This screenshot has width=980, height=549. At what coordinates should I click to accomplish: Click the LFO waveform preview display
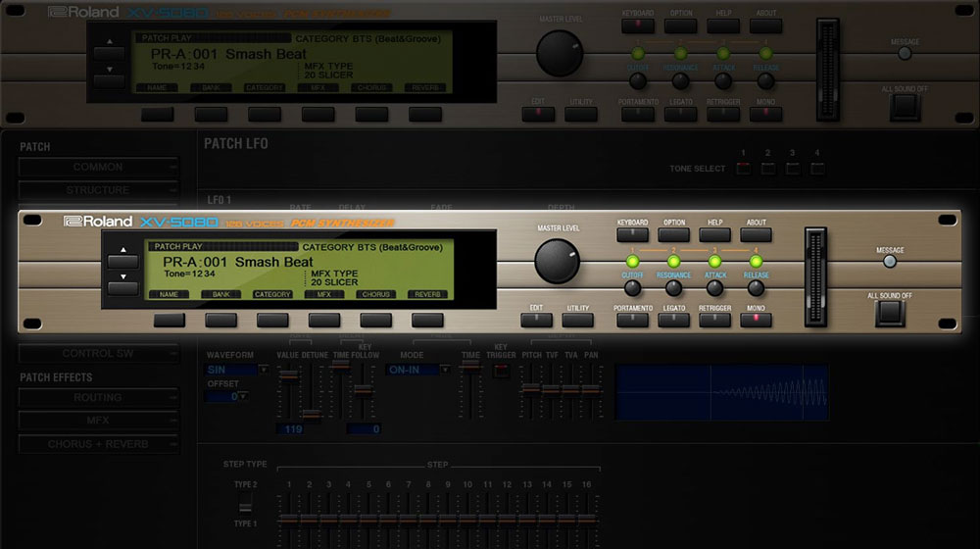click(x=722, y=392)
